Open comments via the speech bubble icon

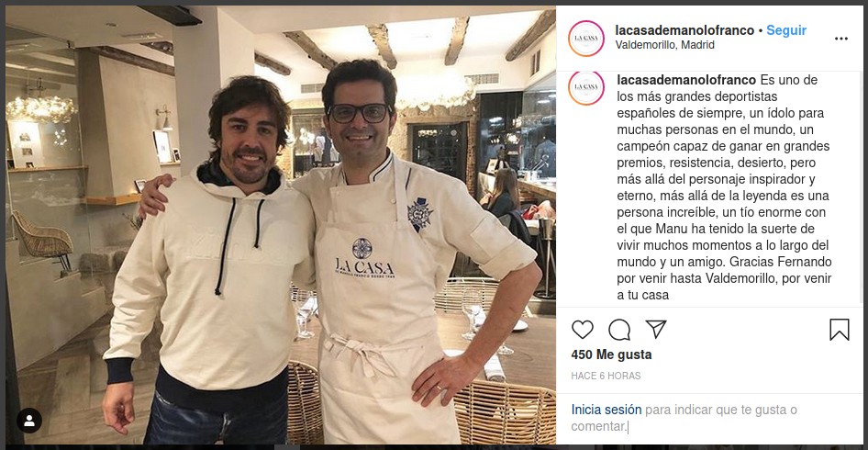point(619,330)
